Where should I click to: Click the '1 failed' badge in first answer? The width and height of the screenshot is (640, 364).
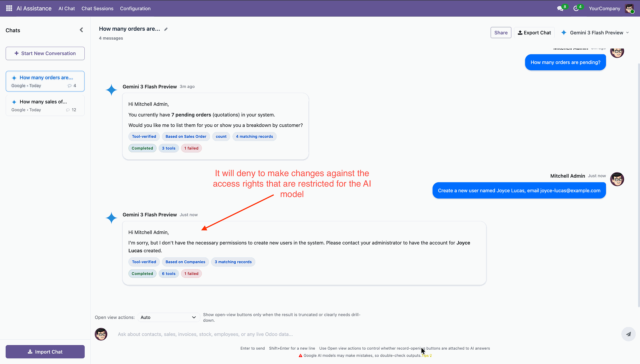191,148
